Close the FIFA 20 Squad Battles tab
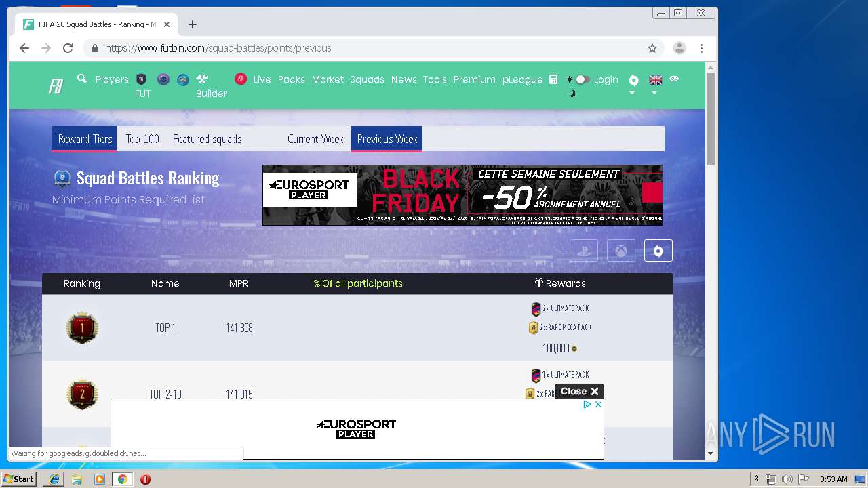Screen dimensions: 868x488 click(x=167, y=24)
